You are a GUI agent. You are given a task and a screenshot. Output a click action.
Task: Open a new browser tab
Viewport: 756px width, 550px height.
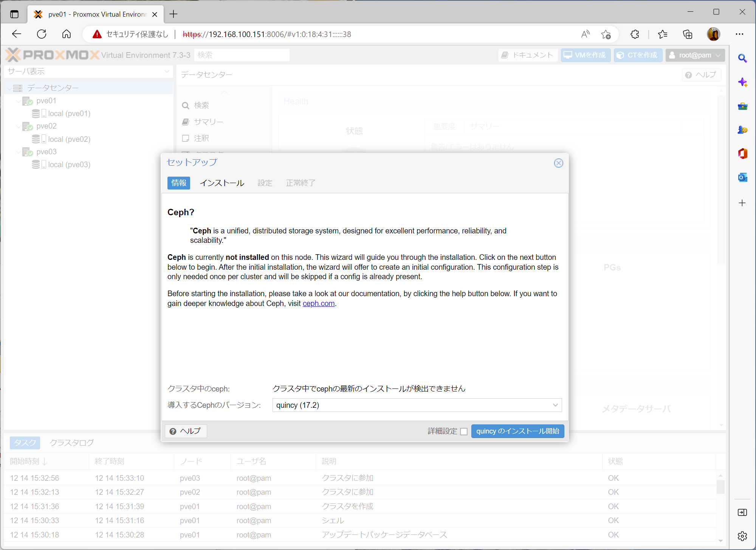174,14
